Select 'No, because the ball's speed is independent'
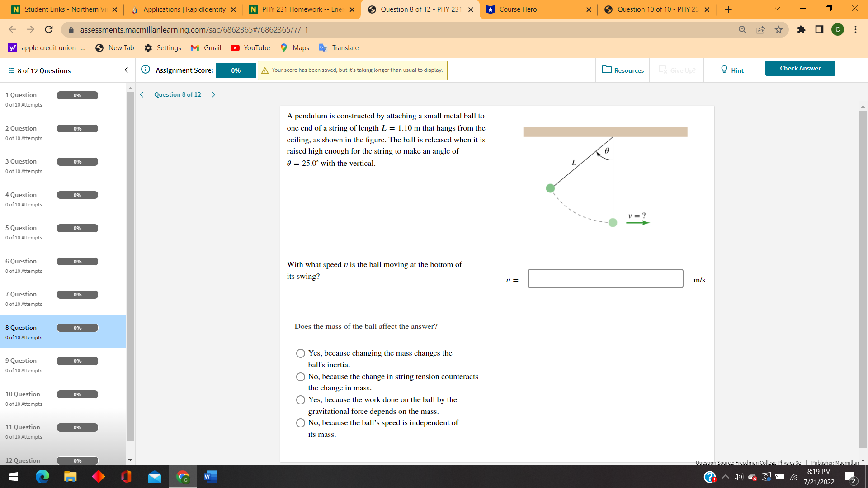This screenshot has height=488, width=868. coord(301,423)
